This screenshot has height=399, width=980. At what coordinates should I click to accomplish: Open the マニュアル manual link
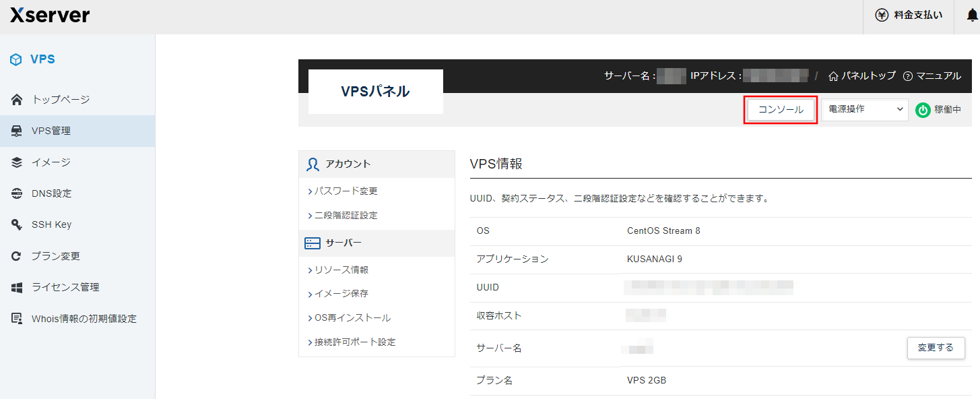tap(937, 76)
